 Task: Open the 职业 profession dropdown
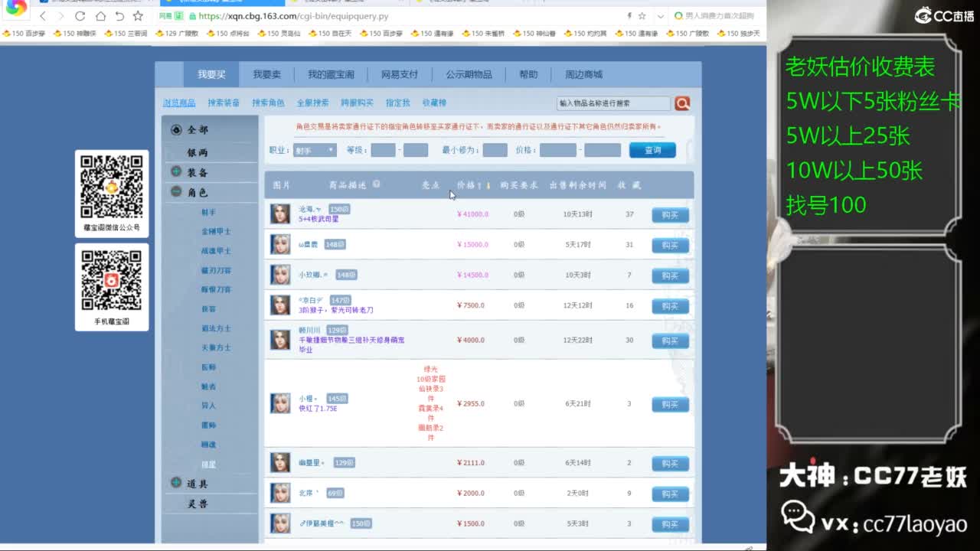pos(315,151)
